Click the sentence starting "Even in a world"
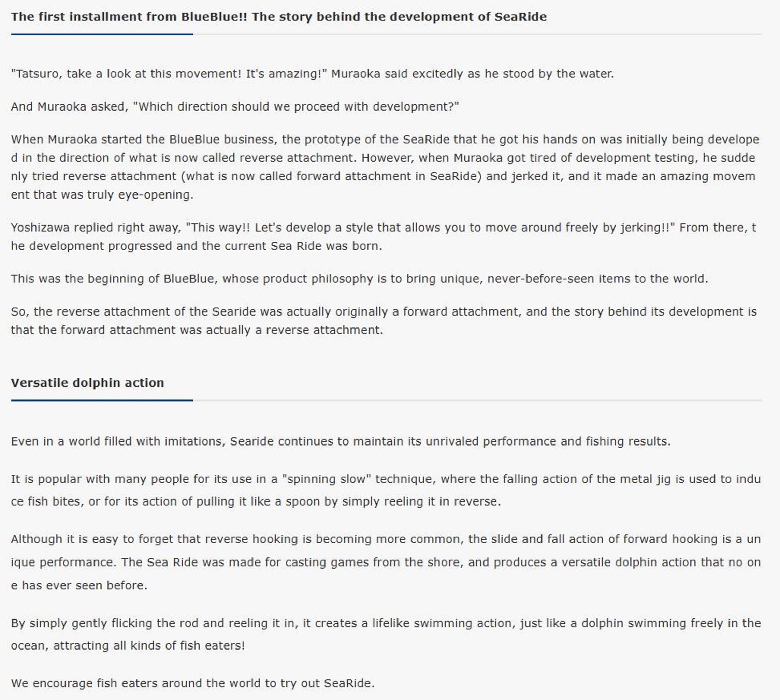This screenshot has height=700, width=780. click(340, 441)
